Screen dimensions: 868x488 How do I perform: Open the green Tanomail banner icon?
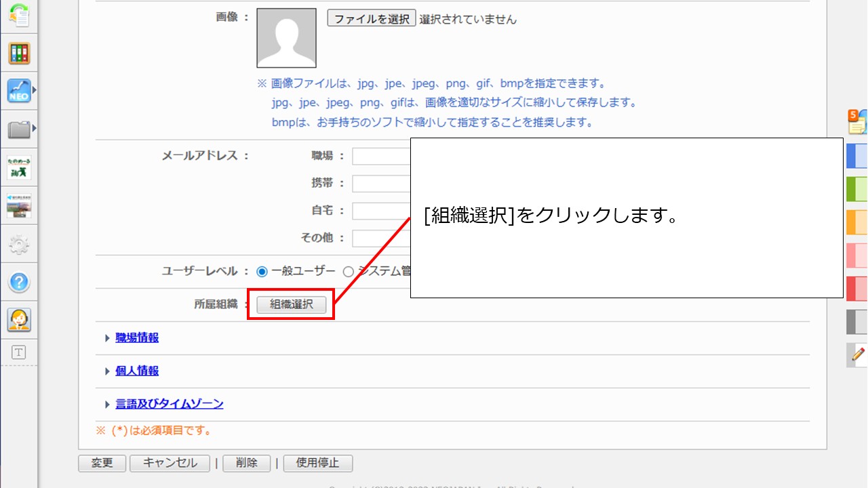19,167
